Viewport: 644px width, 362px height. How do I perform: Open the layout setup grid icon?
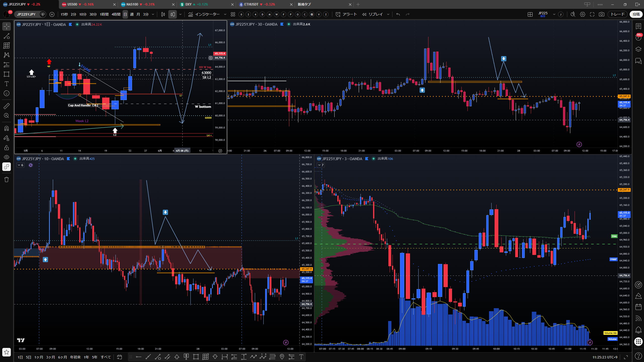point(530,14)
